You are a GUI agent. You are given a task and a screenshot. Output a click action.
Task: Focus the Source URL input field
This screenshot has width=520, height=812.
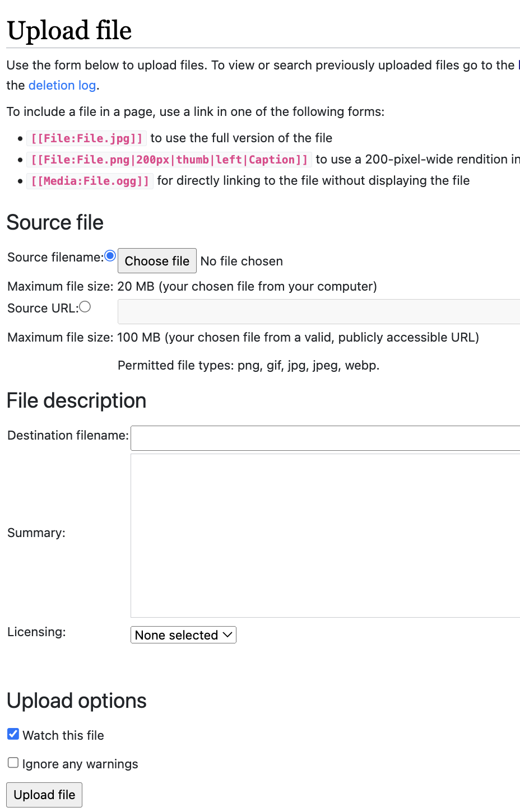point(319,311)
